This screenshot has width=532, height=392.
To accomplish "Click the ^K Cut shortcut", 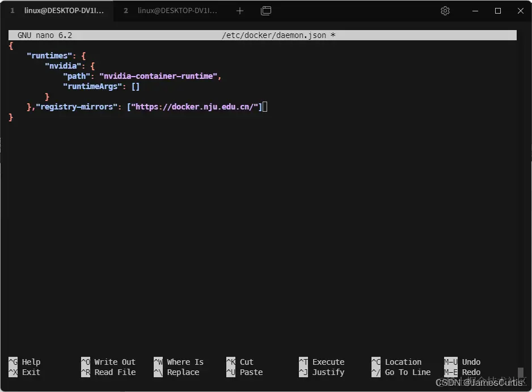I will [240, 362].
